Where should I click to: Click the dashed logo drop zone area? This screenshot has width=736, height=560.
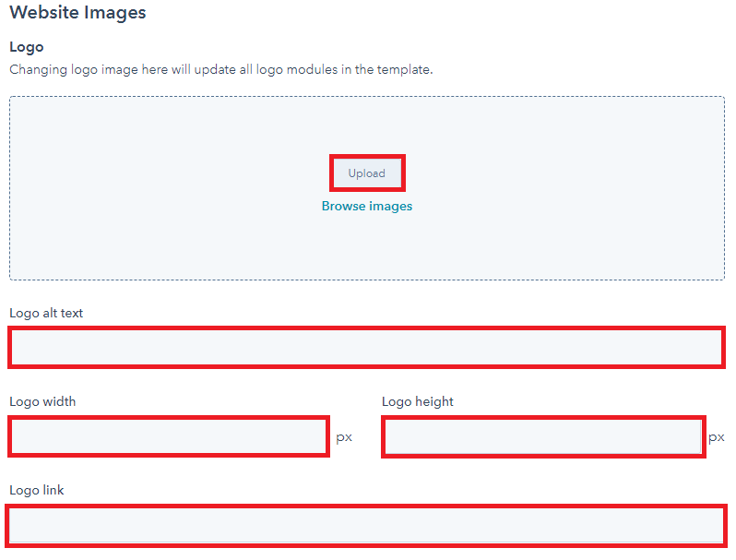point(367,188)
